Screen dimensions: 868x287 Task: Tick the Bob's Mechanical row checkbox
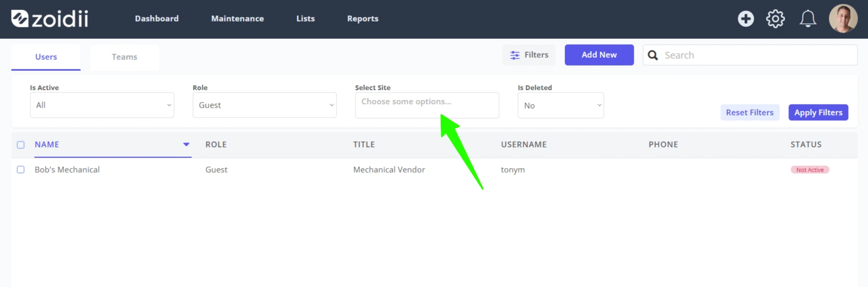(20, 169)
